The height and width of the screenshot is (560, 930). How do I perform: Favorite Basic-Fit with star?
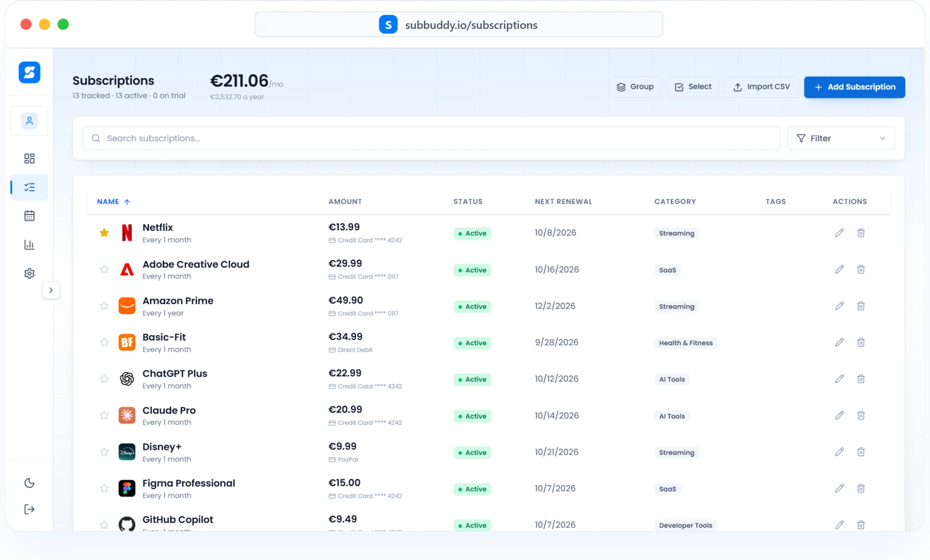[x=104, y=342]
